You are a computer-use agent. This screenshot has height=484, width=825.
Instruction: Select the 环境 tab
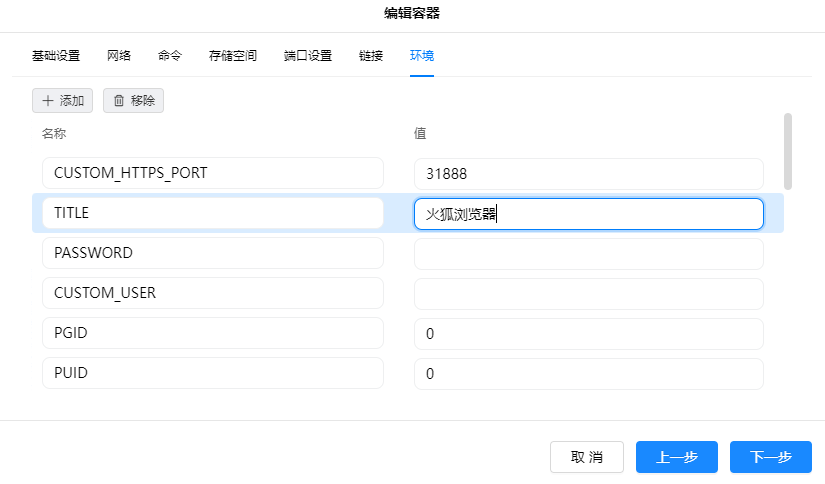coord(422,56)
